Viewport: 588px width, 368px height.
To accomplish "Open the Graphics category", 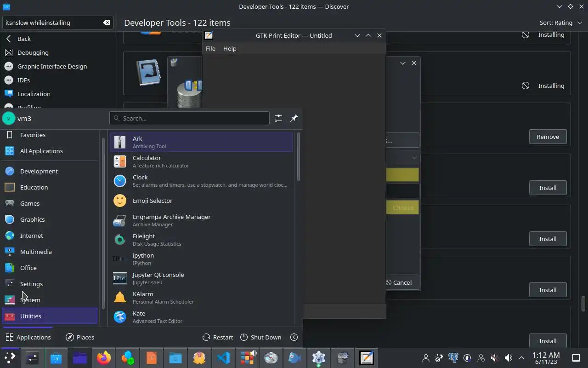I will (50, 219).
